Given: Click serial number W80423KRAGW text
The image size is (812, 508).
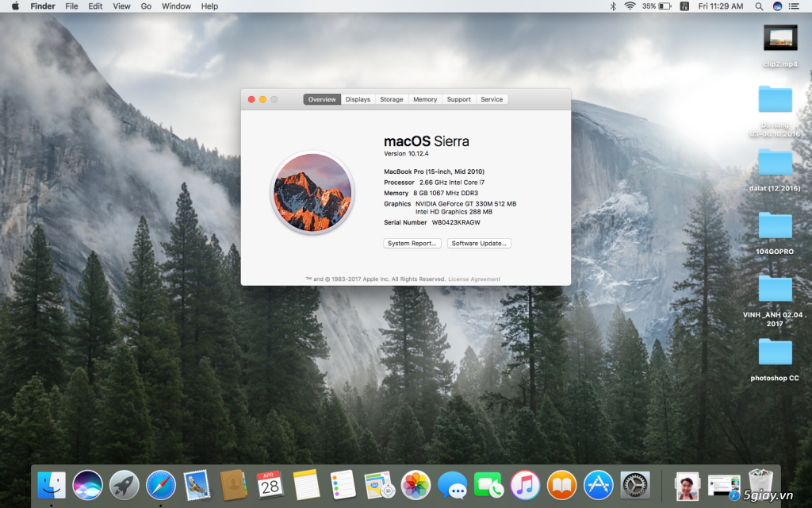Looking at the screenshot, I should pos(456,222).
